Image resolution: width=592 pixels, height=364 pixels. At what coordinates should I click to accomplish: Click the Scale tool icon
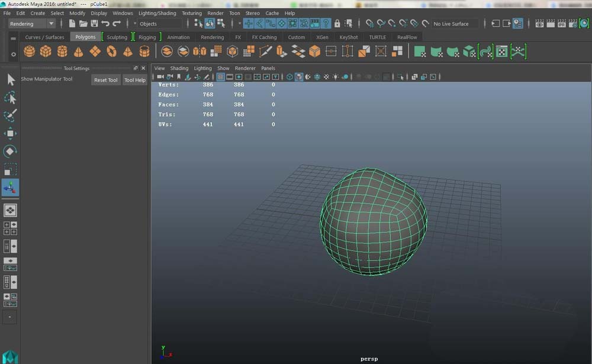click(x=11, y=169)
